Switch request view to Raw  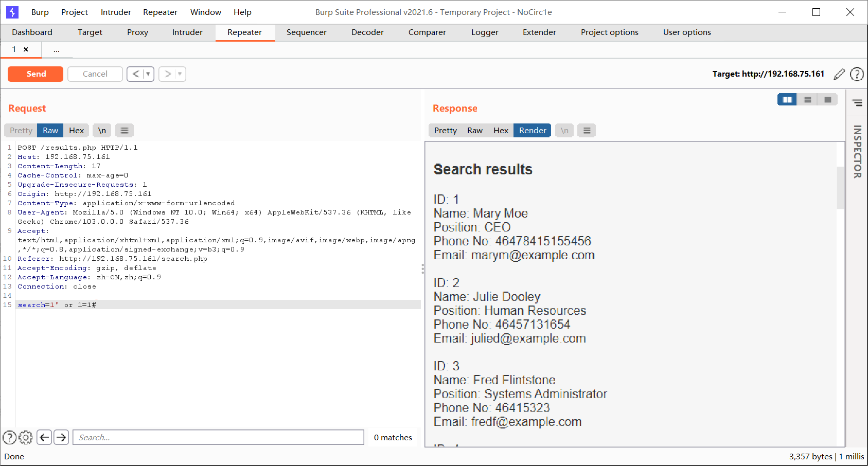pyautogui.click(x=50, y=131)
